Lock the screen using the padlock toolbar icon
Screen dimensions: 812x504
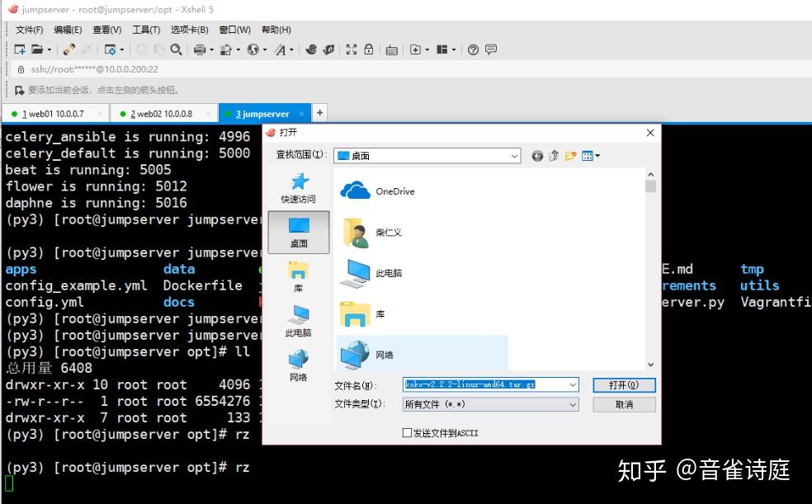coord(370,49)
